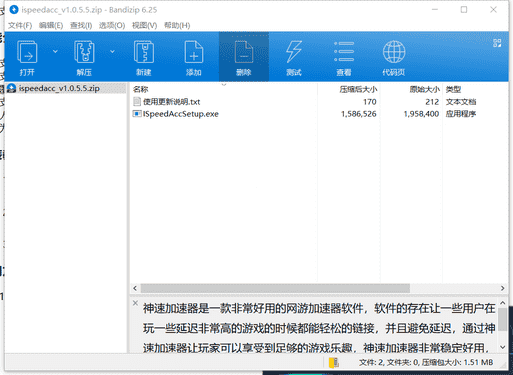Click the Bandizip icon in the title bar
The image size is (513, 375).
[x=14, y=10]
